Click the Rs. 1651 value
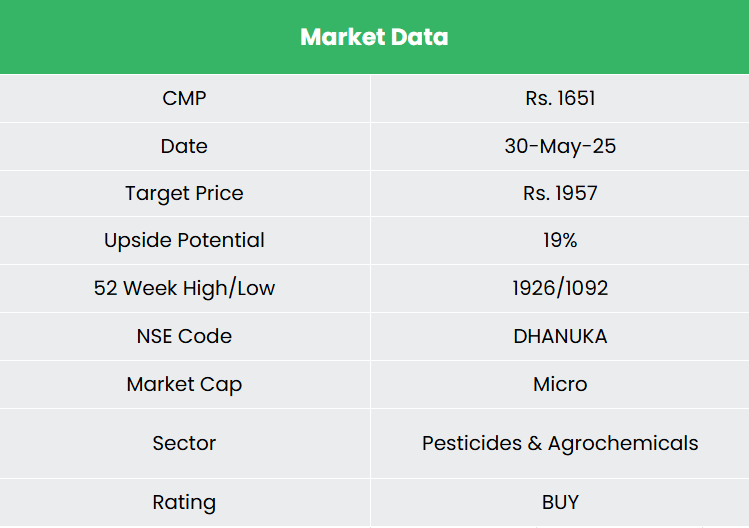Screen dimensions: 749x528 pos(560,98)
